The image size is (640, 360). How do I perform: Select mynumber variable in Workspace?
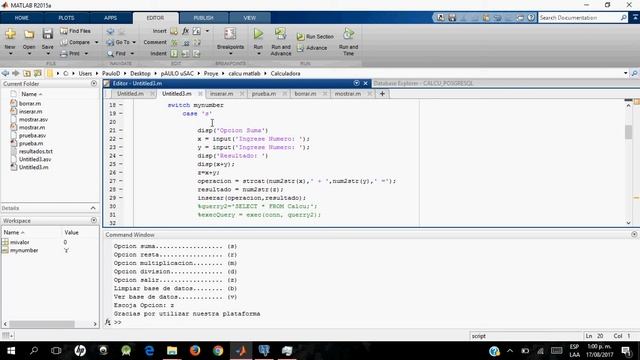click(x=24, y=251)
